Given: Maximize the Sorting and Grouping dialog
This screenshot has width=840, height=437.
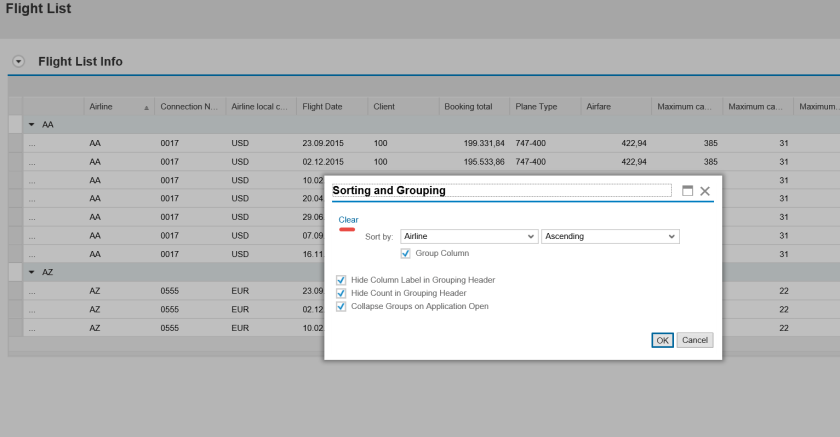Looking at the screenshot, I should coord(687,190).
